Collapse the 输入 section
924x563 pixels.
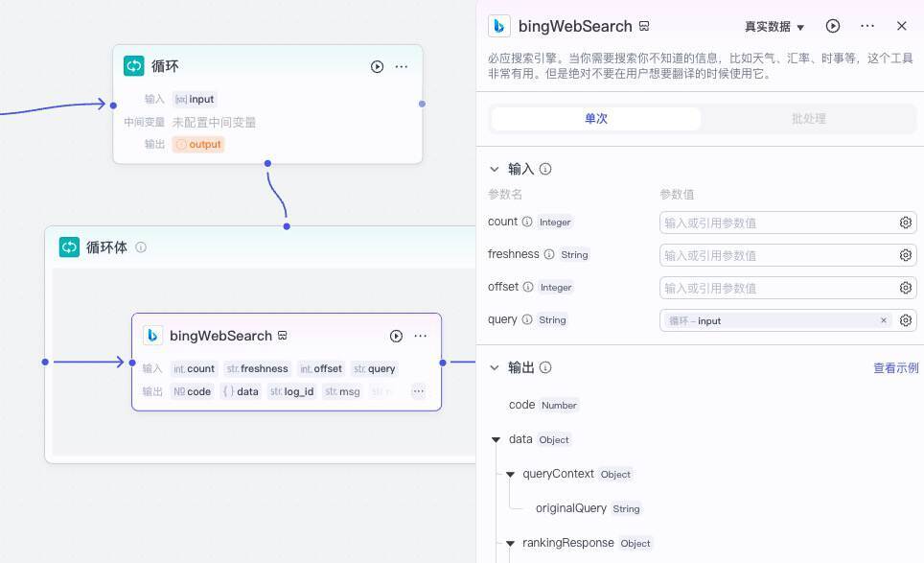tap(495, 168)
